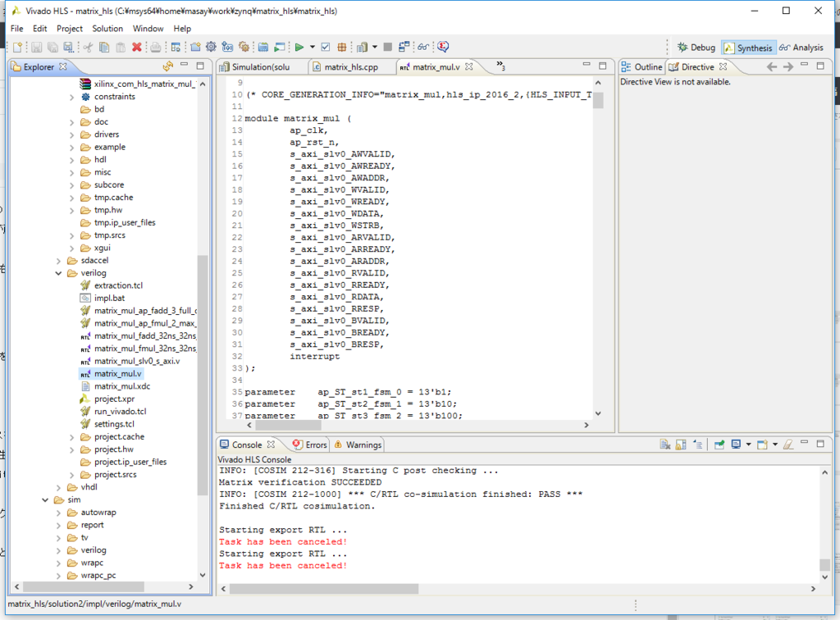Switch to Debug perspective

[x=696, y=48]
